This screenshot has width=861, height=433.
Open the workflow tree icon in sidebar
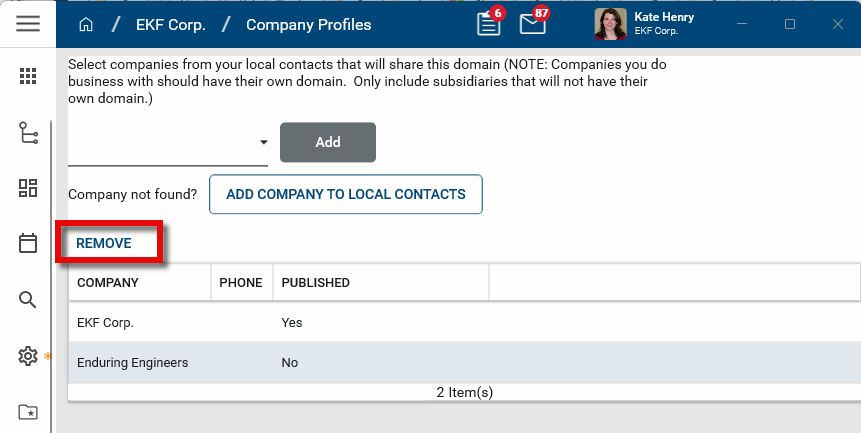[x=28, y=133]
